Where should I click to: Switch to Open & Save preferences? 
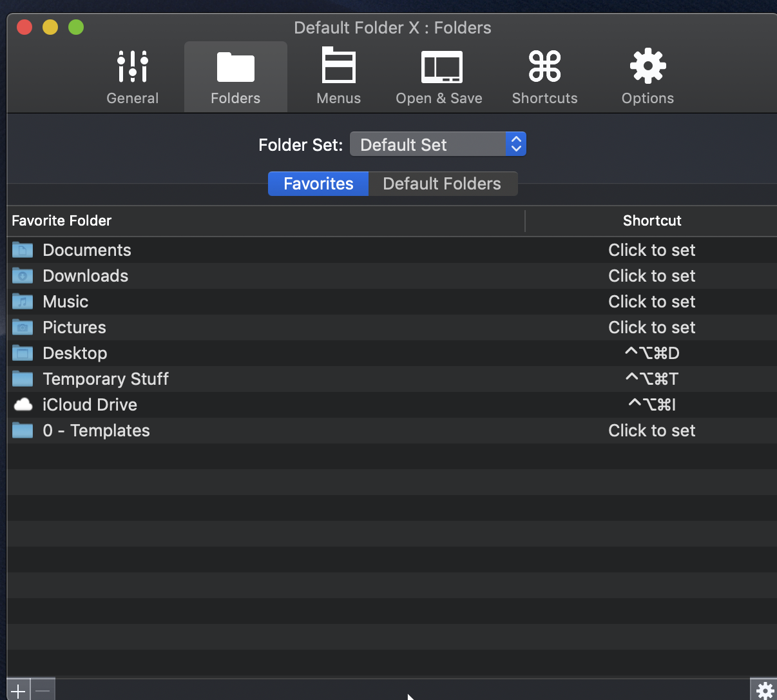(x=439, y=77)
